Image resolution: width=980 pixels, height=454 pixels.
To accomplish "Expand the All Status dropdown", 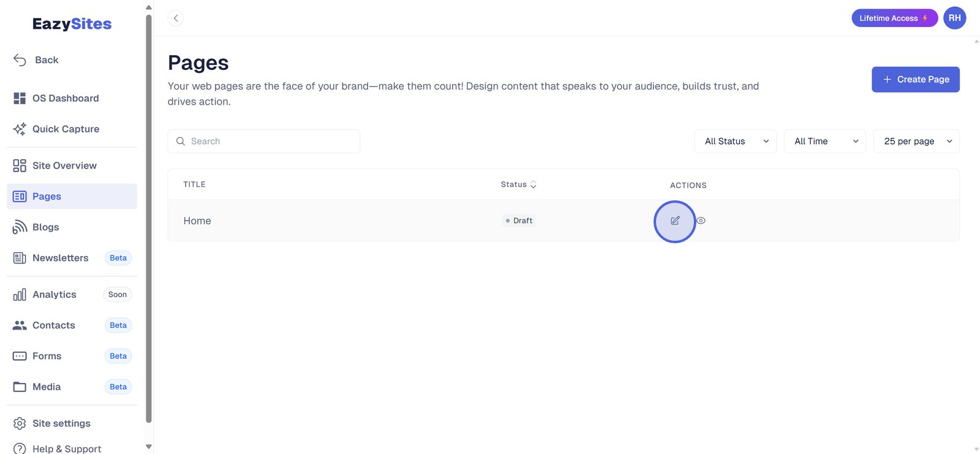I will [x=735, y=141].
